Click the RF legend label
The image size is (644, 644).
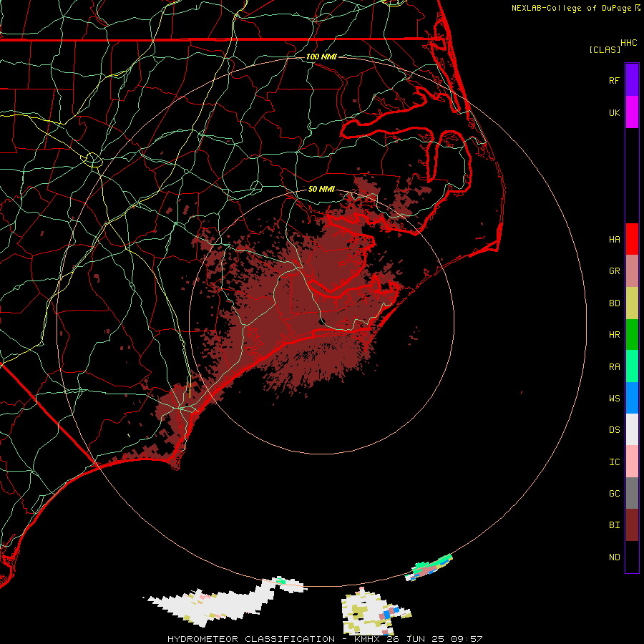coord(614,81)
